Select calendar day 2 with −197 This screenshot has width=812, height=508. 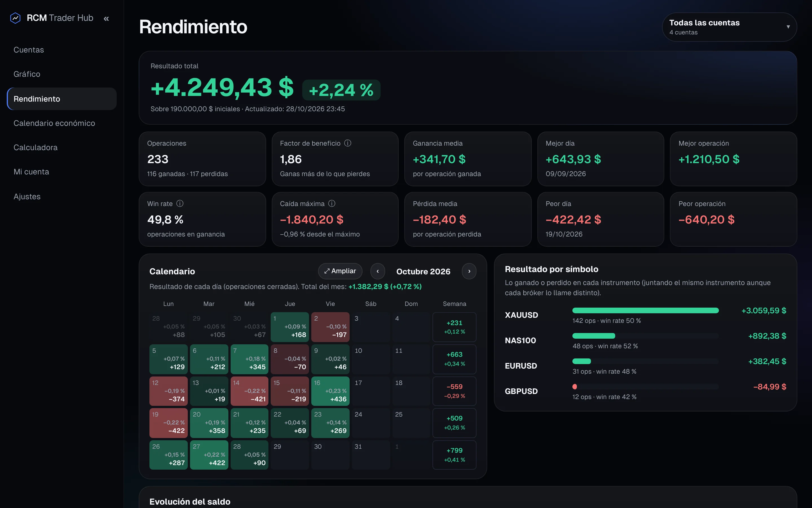[x=330, y=327]
